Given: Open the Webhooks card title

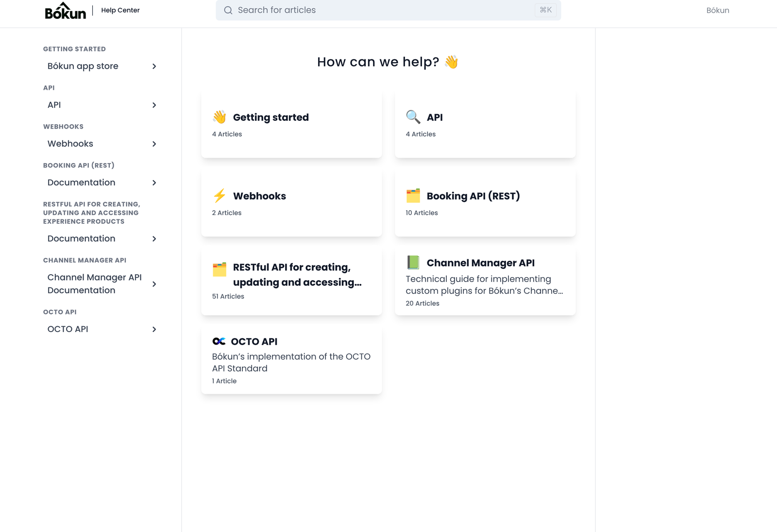Looking at the screenshot, I should [260, 196].
